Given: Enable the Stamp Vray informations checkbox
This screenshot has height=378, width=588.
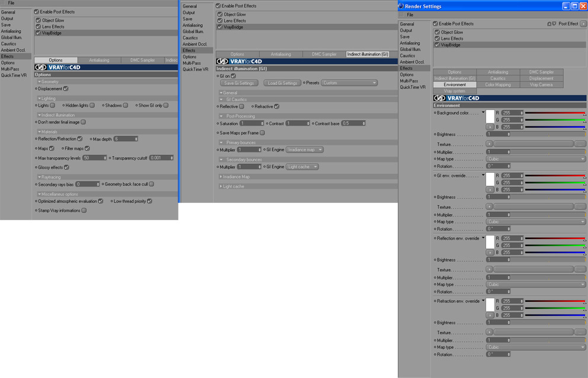Looking at the screenshot, I should coord(84,211).
